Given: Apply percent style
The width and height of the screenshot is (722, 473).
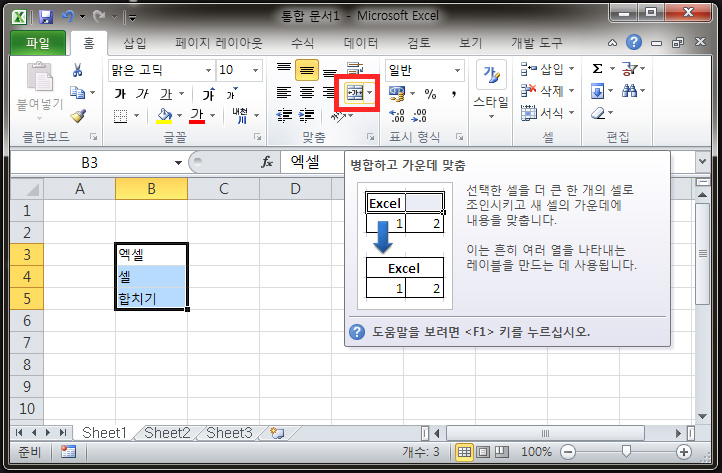Looking at the screenshot, I should click(431, 94).
